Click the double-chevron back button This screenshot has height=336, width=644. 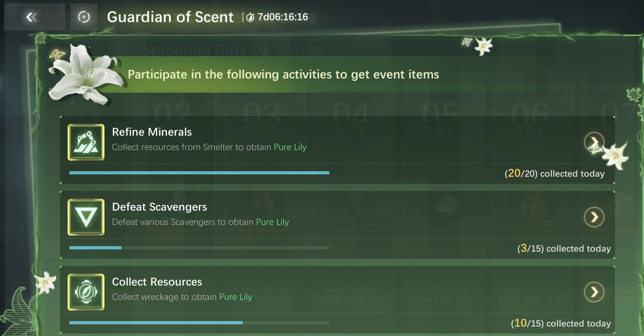pos(32,17)
